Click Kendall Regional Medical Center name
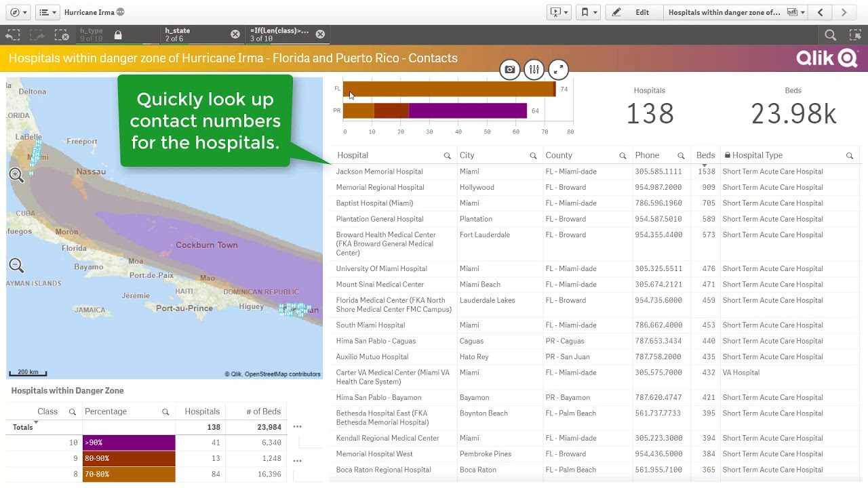The image size is (868, 488). point(387,439)
